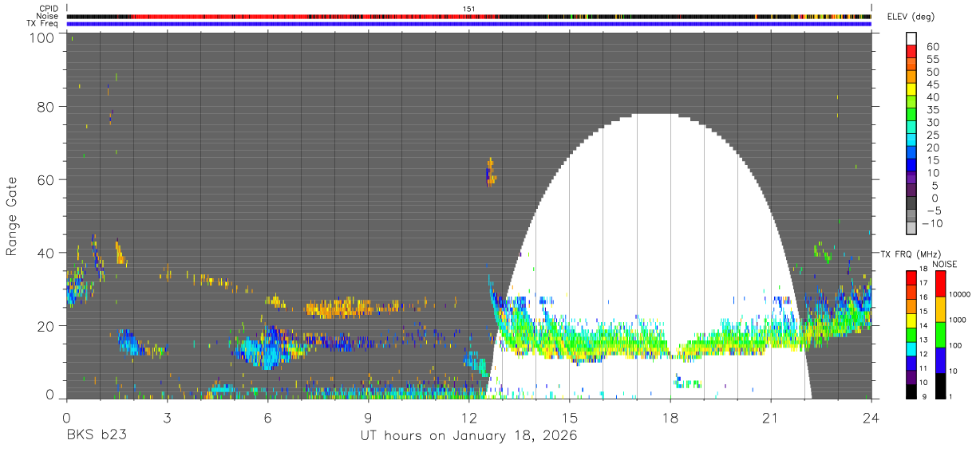Click the 21 tick on UT hours axis

point(771,416)
